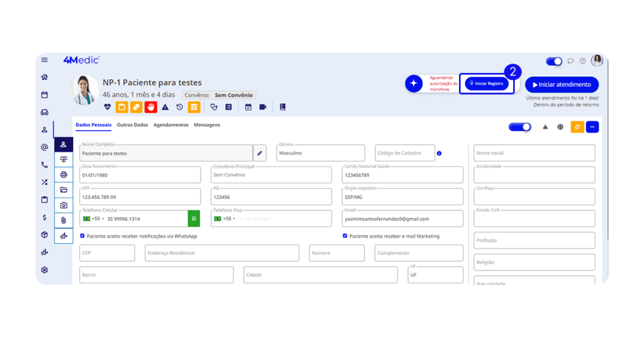This screenshot has width=644, height=338.
Task: Open WhatsApp chat for the mobile number
Action: click(194, 218)
